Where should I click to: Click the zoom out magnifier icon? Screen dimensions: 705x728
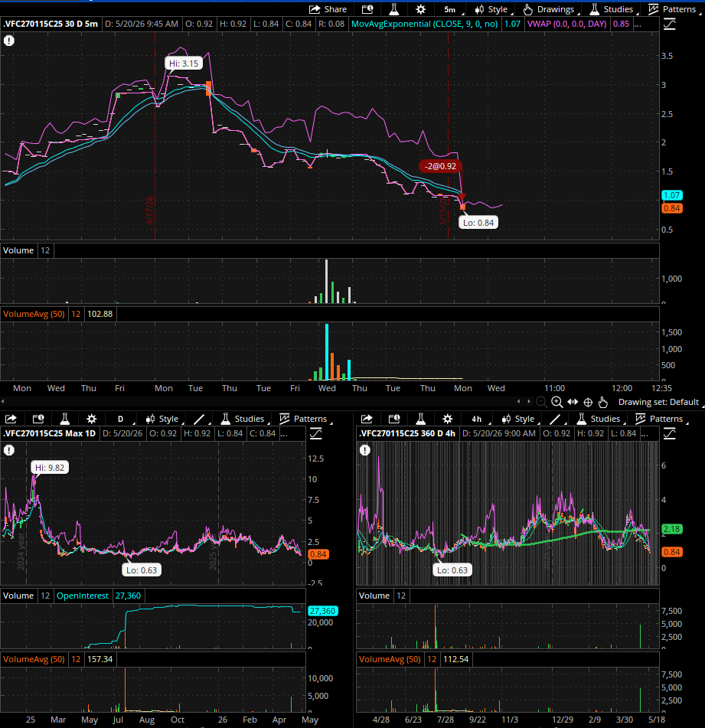[x=541, y=402]
